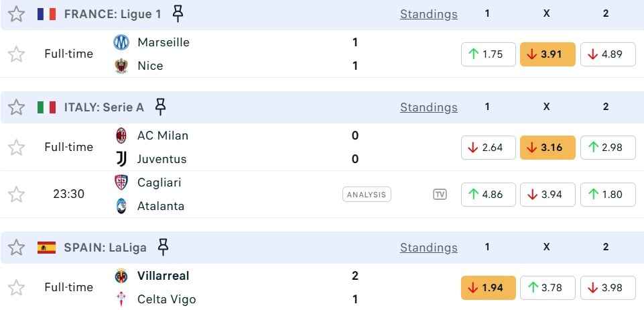Screen dimensions: 644x310
Task: Star the whole Serie A league
Action: coord(16,107)
